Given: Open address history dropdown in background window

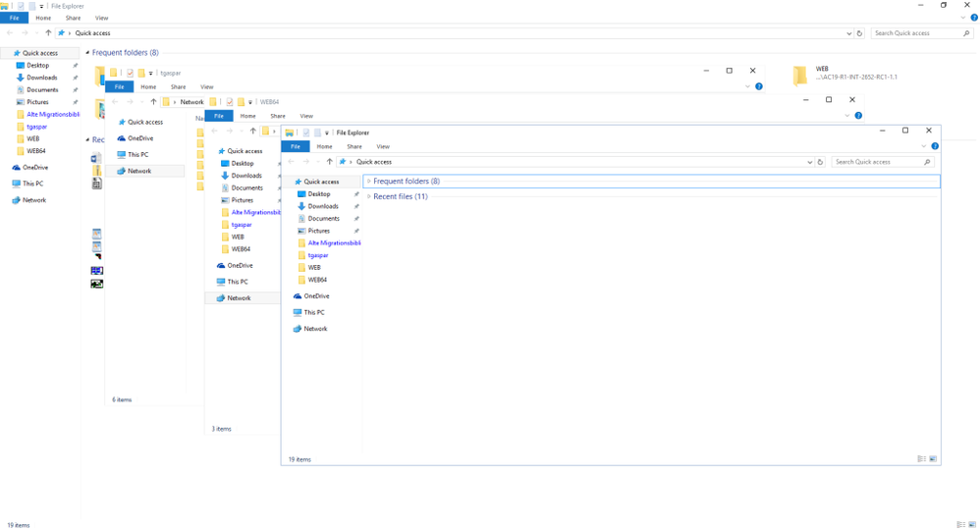Looking at the screenshot, I should pos(848,33).
